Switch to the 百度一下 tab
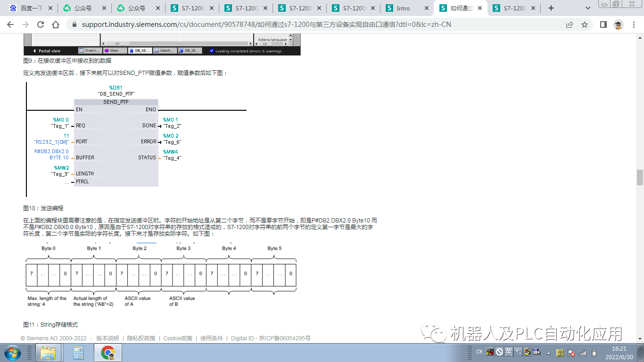644x362 pixels. point(31,8)
